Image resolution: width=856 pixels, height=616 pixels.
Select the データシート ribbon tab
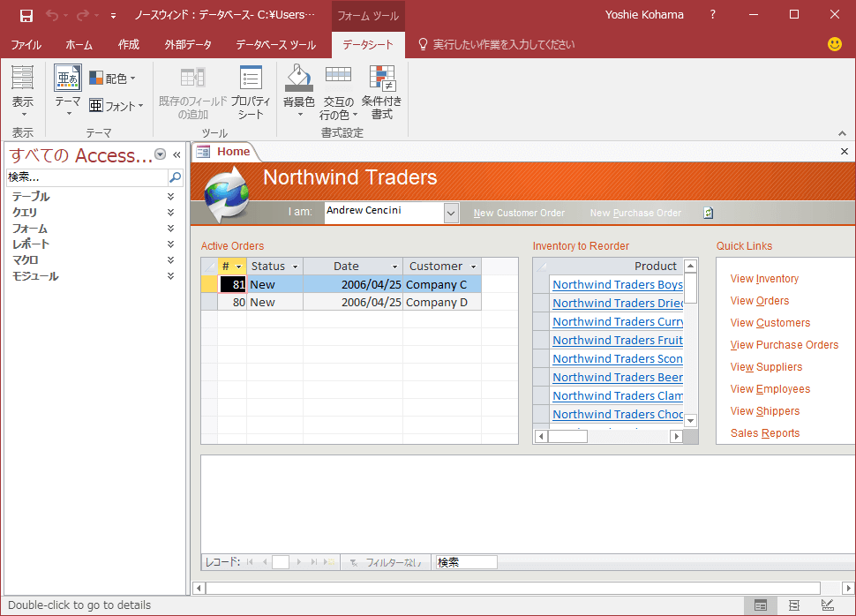coord(368,45)
